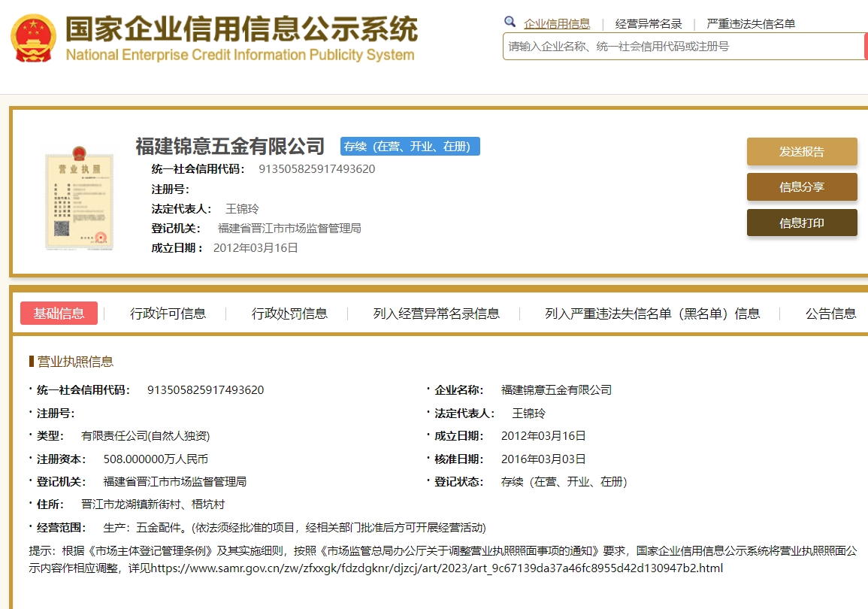Click the 国家企业信用信息公示系统 site title
The image size is (868, 609).
pyautogui.click(x=241, y=29)
